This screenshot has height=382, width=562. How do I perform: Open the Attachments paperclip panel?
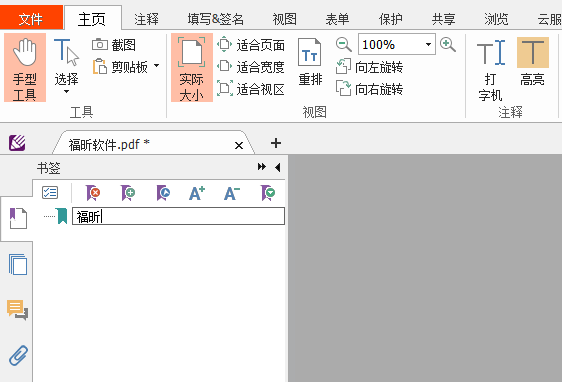[x=18, y=355]
